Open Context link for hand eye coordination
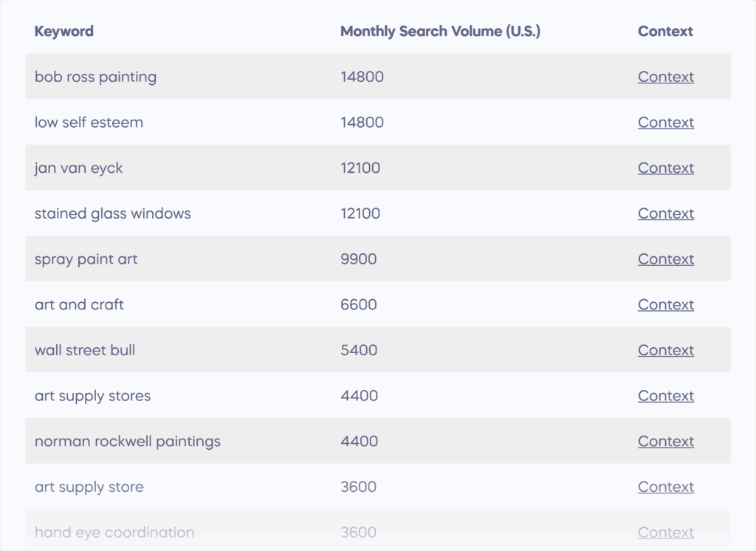This screenshot has width=756, height=551. [x=665, y=533]
